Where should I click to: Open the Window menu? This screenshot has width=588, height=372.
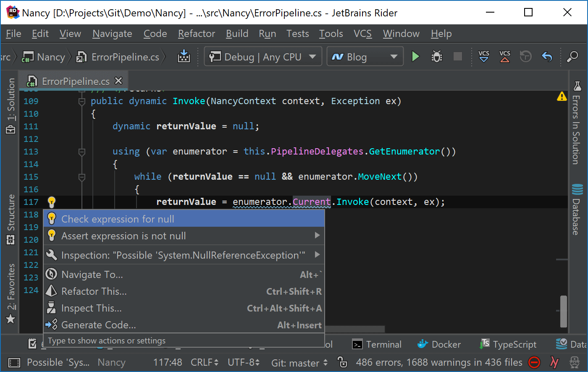coord(401,34)
